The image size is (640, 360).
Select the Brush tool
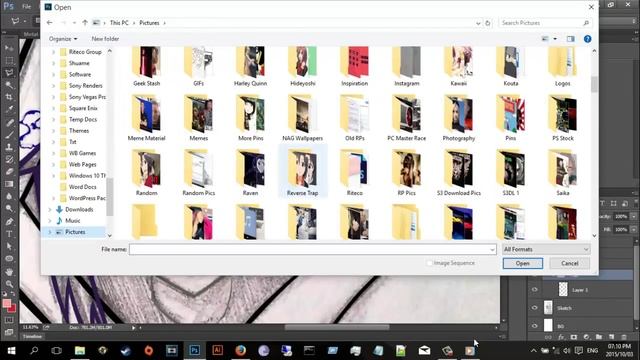tap(9, 135)
